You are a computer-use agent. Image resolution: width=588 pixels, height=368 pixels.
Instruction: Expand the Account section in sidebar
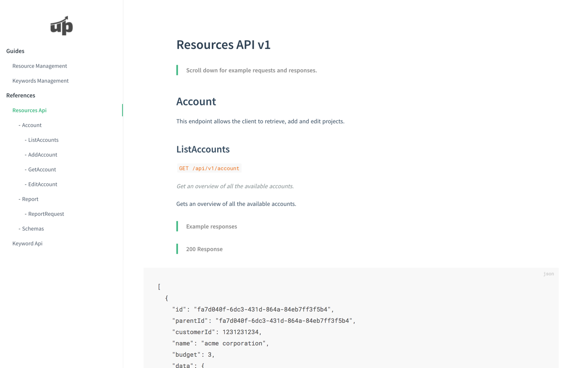[31, 125]
